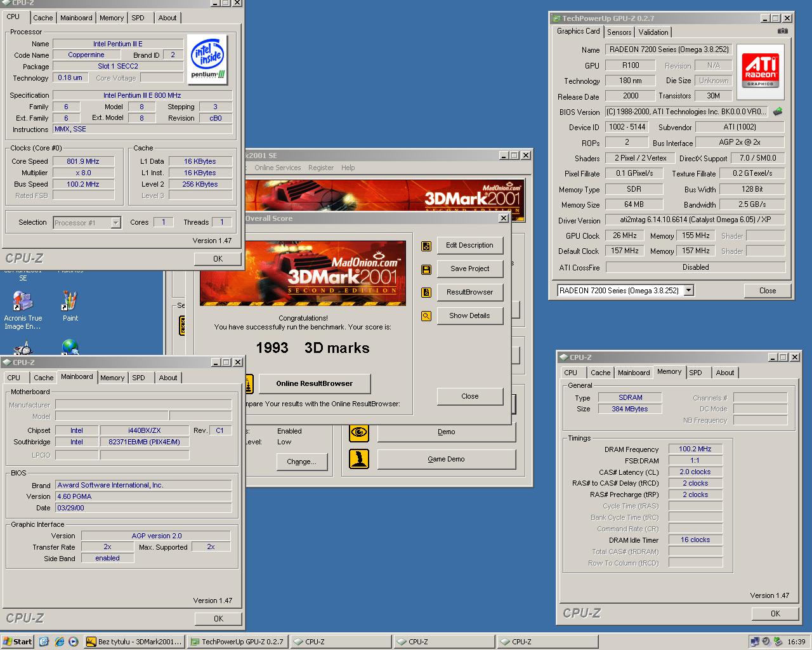Open the GPU-Z graphics card selection dropdown
The height and width of the screenshot is (650, 812).
[688, 291]
